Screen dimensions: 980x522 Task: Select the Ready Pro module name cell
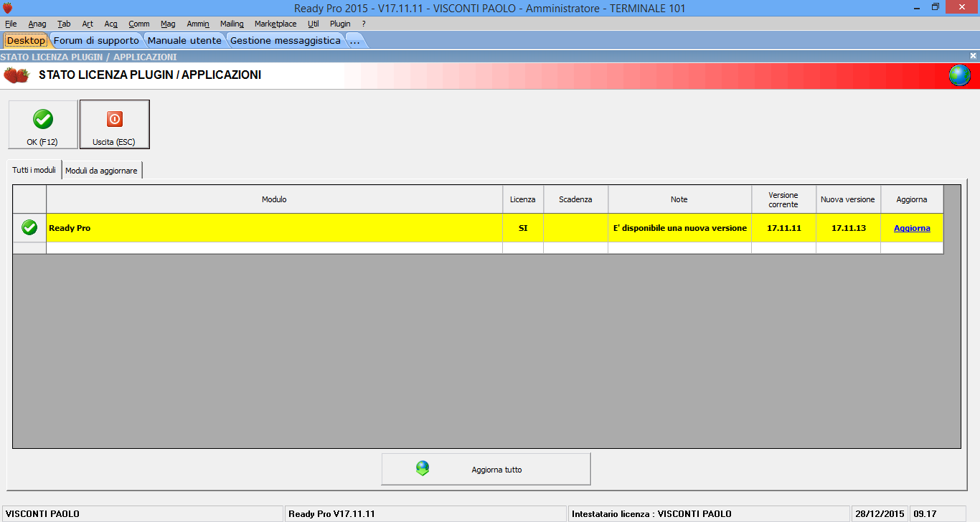point(274,228)
